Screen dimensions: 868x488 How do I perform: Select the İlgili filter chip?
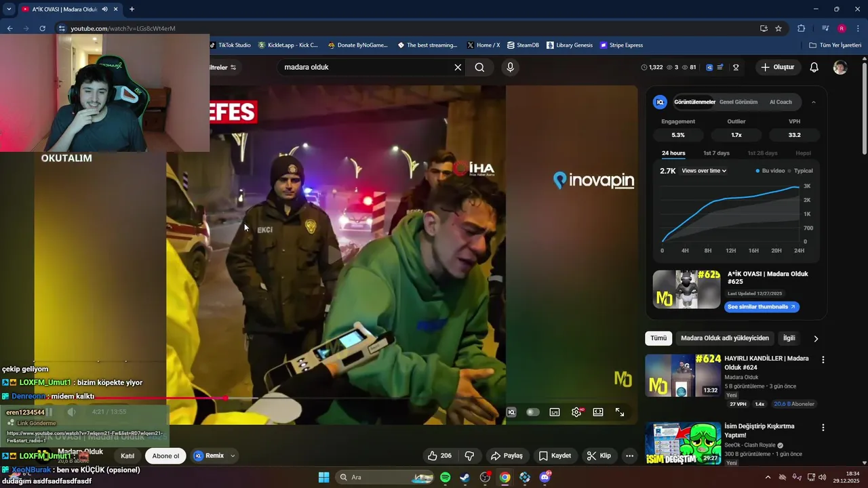tap(789, 338)
